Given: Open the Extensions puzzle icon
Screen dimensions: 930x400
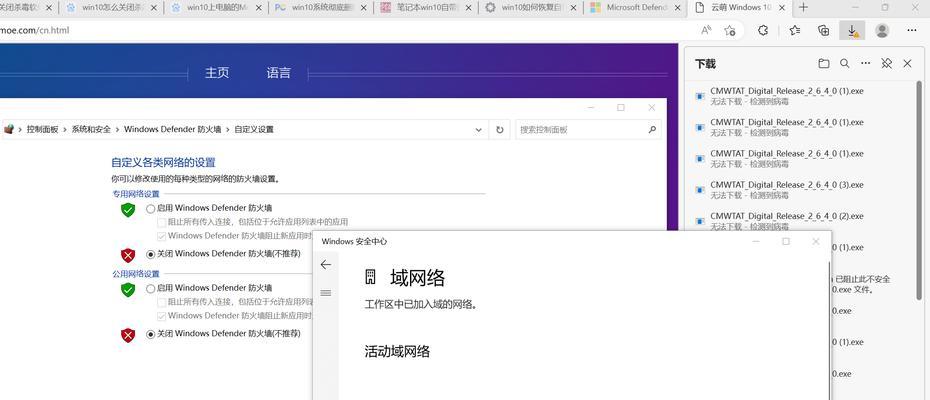Looking at the screenshot, I should pos(763,30).
